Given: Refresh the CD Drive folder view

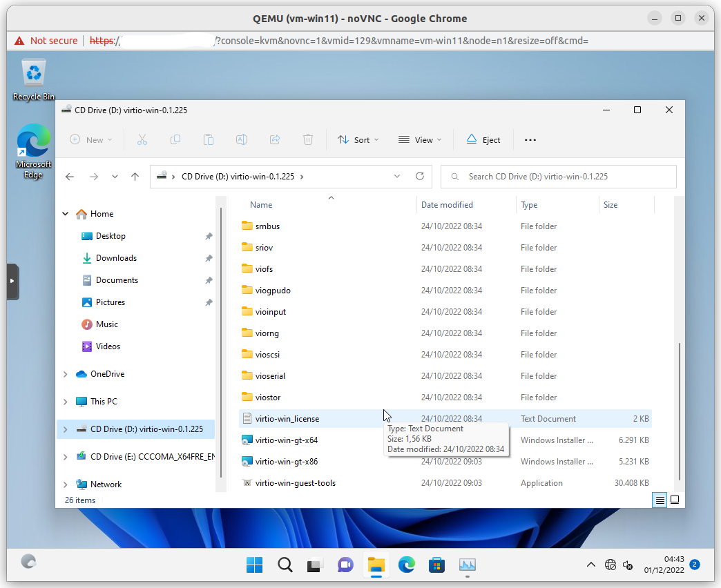Looking at the screenshot, I should 420,177.
